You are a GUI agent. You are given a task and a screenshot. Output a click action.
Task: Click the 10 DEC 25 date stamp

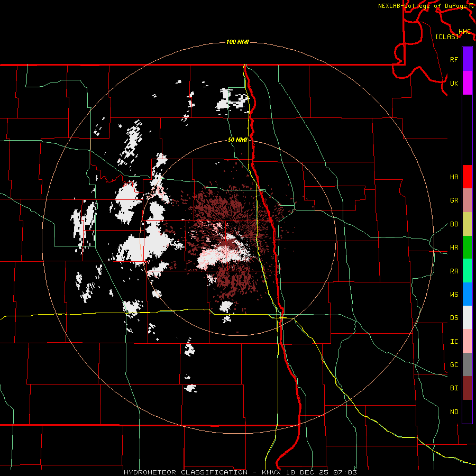click(x=307, y=472)
